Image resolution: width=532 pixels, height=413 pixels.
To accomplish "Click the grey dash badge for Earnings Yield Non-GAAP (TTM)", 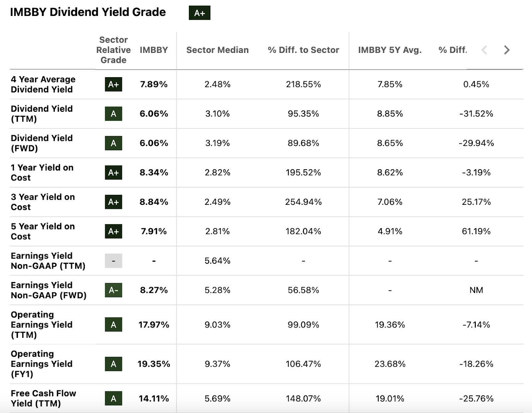I will [113, 261].
